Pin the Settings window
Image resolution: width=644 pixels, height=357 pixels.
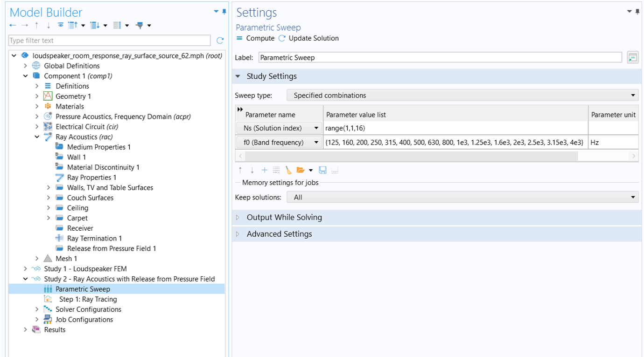(x=637, y=12)
